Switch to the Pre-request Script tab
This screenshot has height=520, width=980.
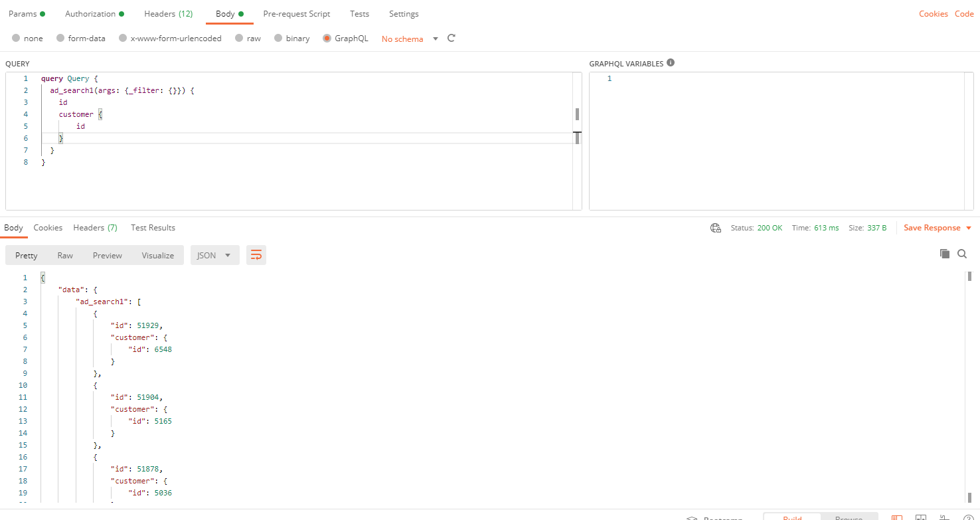click(x=296, y=13)
